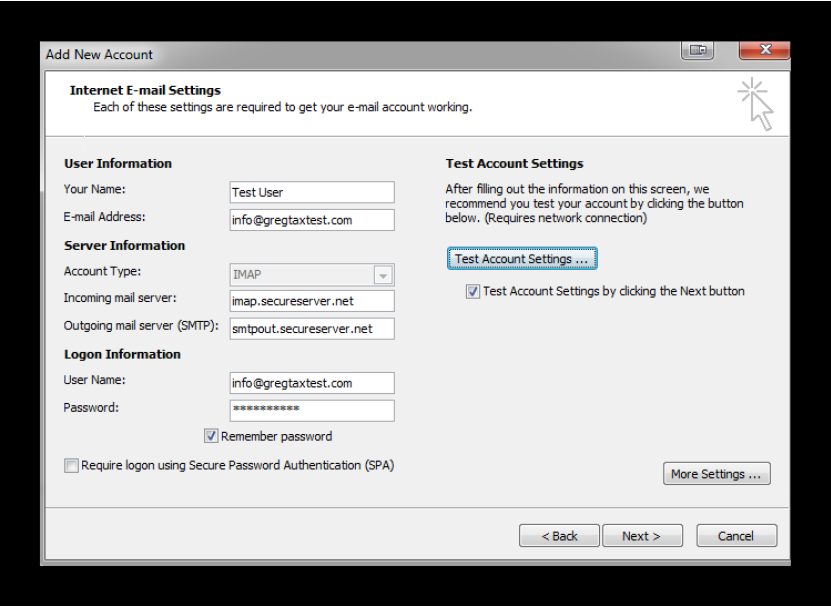Viewport: 831px width, 607px height.
Task: Click the Add New Account title bar
Action: (x=360, y=55)
